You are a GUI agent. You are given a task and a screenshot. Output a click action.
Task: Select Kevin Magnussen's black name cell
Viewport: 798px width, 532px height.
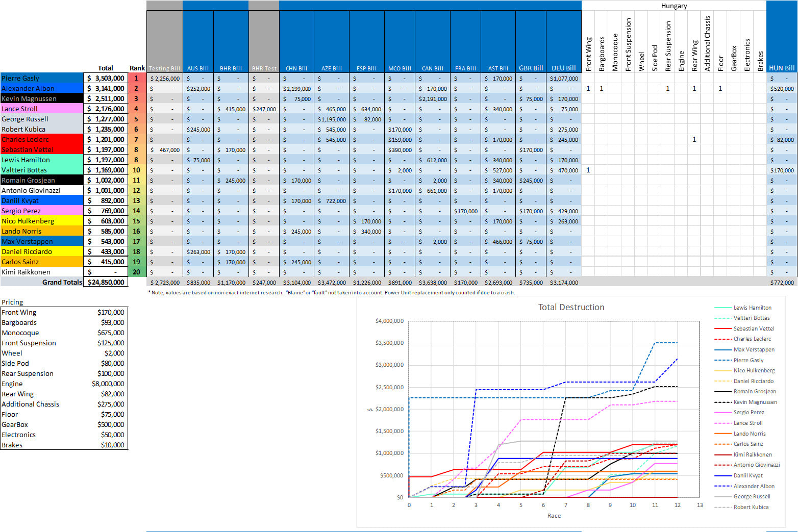(42, 98)
